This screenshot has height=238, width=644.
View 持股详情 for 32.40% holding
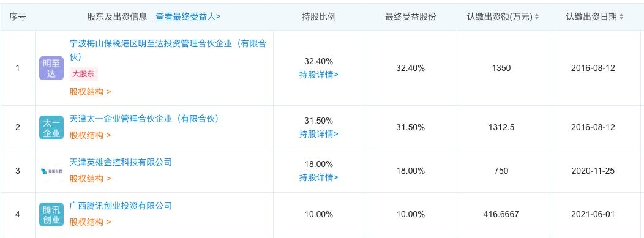tap(319, 75)
